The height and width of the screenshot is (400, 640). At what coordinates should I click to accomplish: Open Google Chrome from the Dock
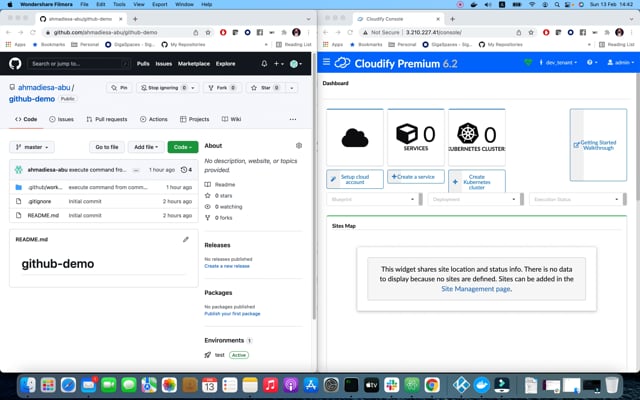[432, 384]
